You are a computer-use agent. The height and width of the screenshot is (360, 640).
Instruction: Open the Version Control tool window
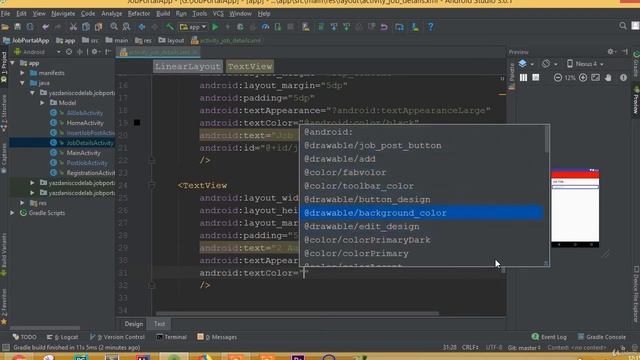[117, 337]
